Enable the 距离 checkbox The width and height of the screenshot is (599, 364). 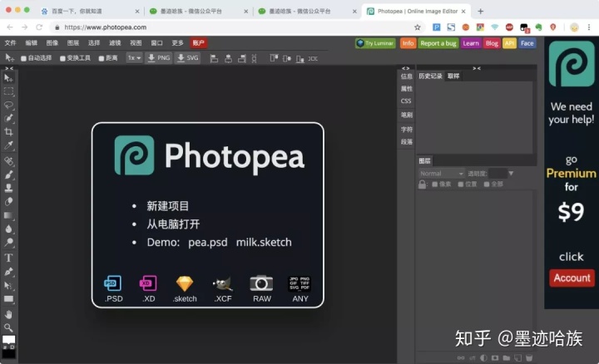pos(101,58)
